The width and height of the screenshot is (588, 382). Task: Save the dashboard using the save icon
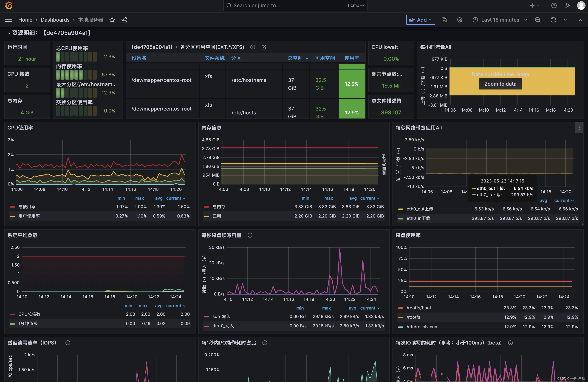point(444,20)
